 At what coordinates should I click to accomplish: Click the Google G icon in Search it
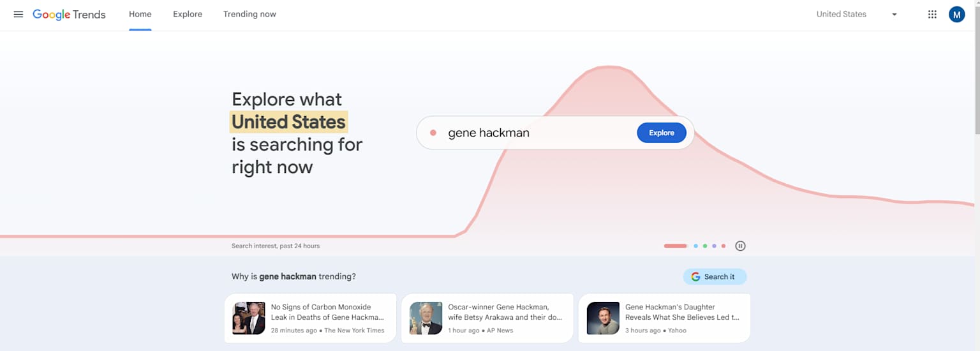click(x=695, y=277)
